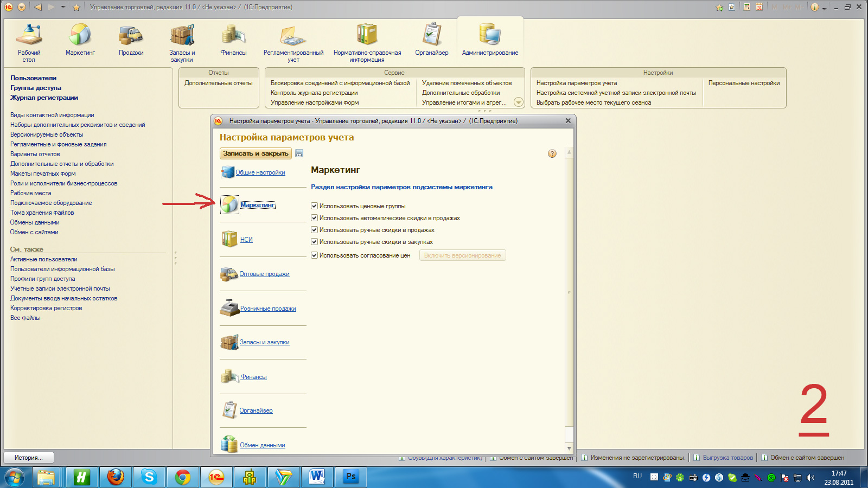The width and height of the screenshot is (868, 488).
Task: Open Удаление помеченных объектов
Action: [467, 83]
